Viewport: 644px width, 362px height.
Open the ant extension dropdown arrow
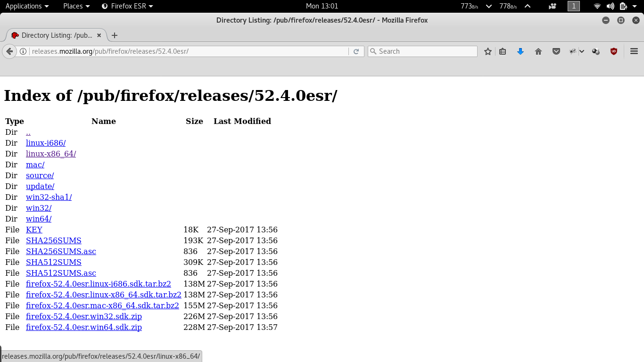(582, 51)
